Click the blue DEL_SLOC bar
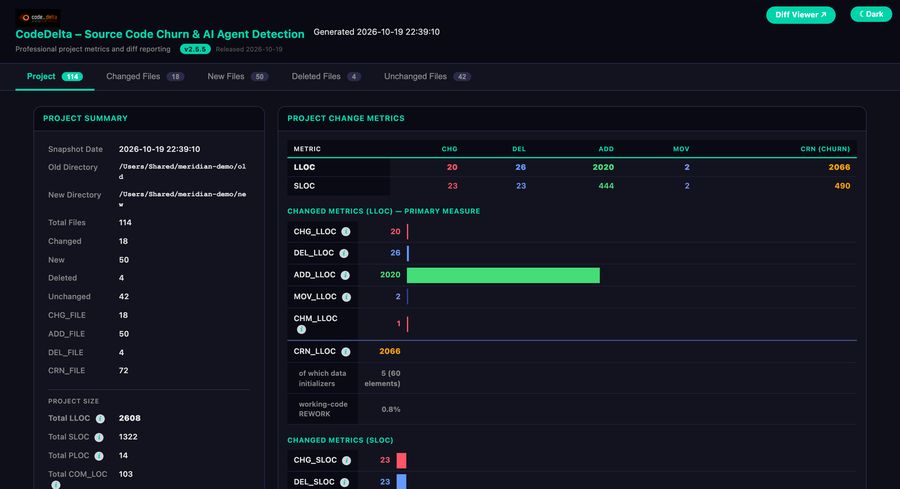 tap(401, 482)
